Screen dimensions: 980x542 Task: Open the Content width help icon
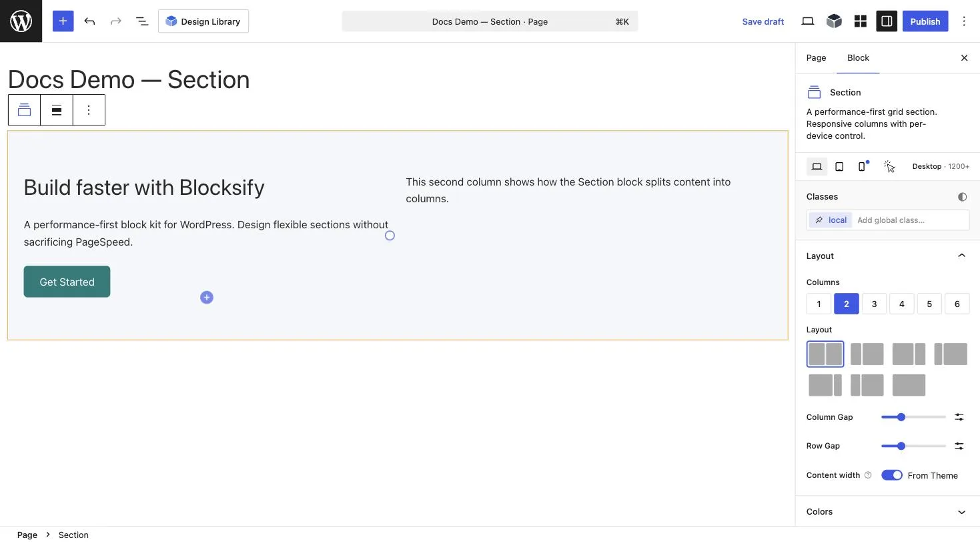point(868,475)
